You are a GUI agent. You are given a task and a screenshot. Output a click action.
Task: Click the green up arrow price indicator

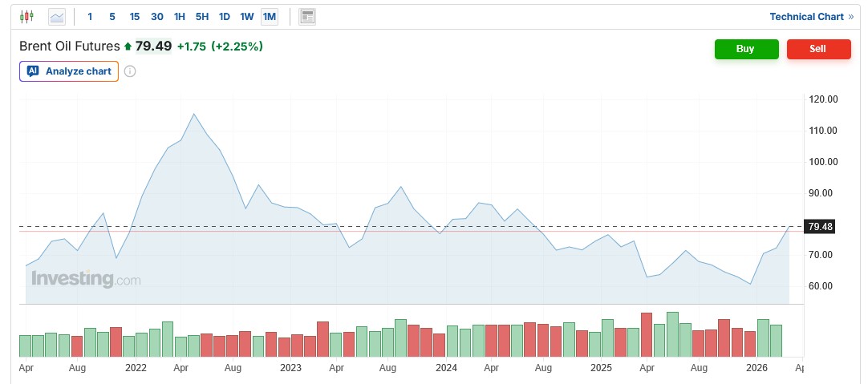point(128,46)
